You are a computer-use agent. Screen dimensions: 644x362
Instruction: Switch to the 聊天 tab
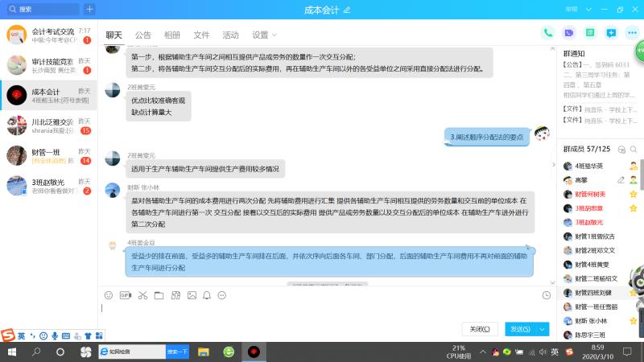pos(114,35)
